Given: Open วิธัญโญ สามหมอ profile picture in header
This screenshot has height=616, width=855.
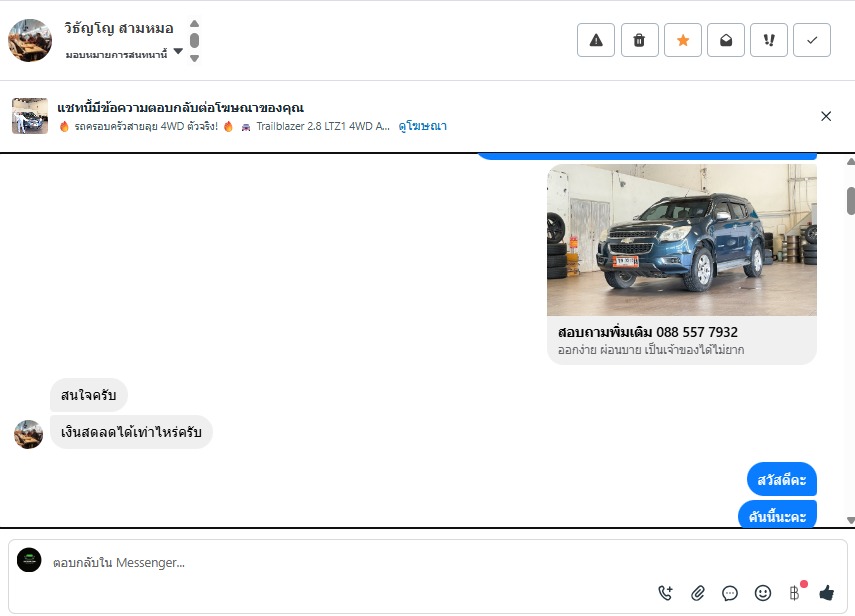Looking at the screenshot, I should [30, 40].
